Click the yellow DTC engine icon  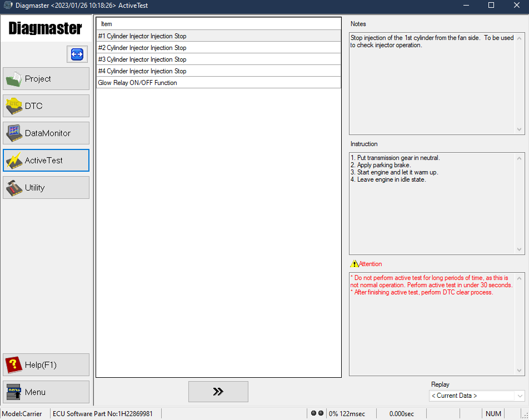pos(14,106)
